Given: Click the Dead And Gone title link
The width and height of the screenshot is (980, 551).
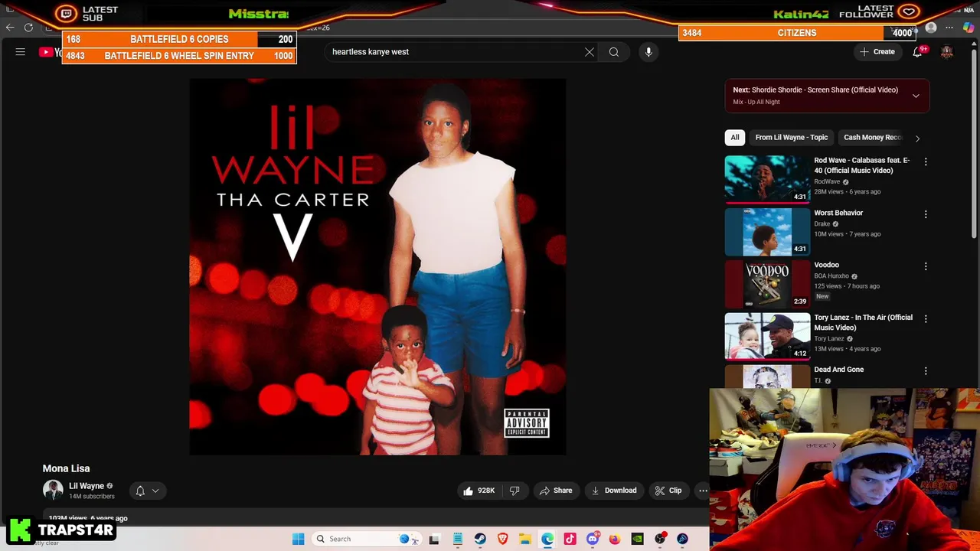Looking at the screenshot, I should click(x=838, y=370).
